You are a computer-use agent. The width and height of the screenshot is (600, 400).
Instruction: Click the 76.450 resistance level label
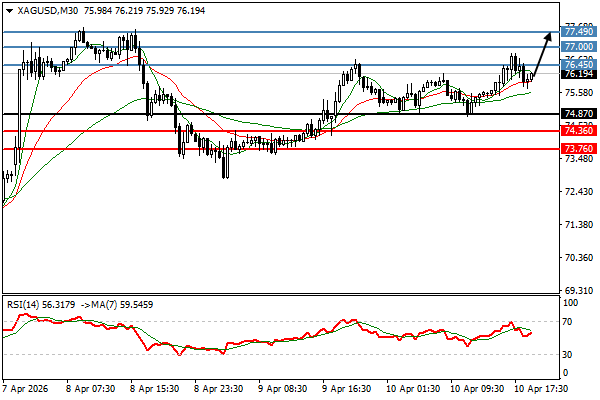pos(577,65)
